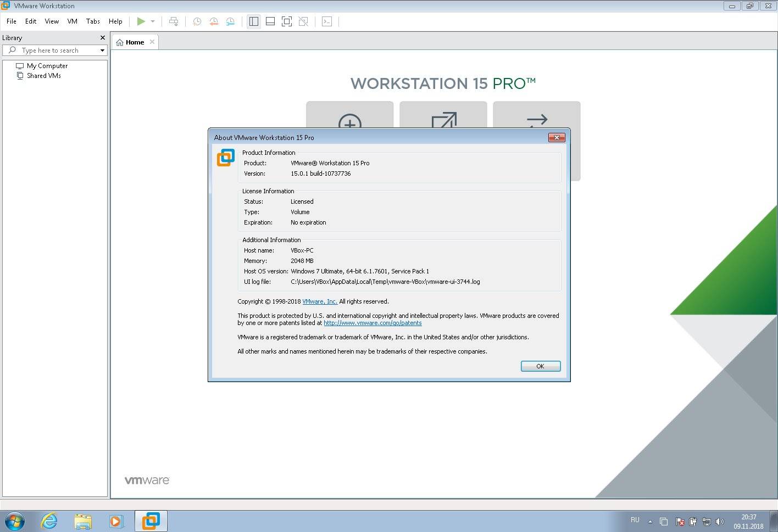Click the VMware Workstation taskbar button
This screenshot has width=778, height=532.
(151, 521)
